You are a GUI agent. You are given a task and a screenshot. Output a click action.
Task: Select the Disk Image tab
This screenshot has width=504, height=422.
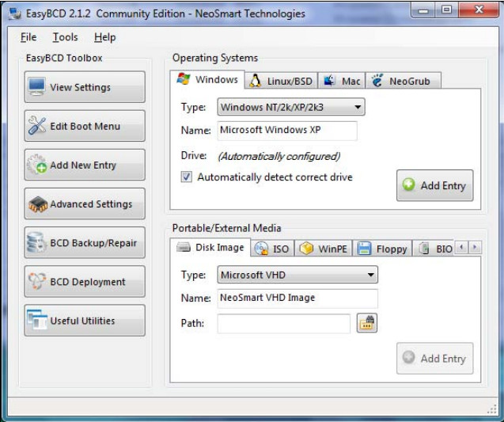pos(210,247)
